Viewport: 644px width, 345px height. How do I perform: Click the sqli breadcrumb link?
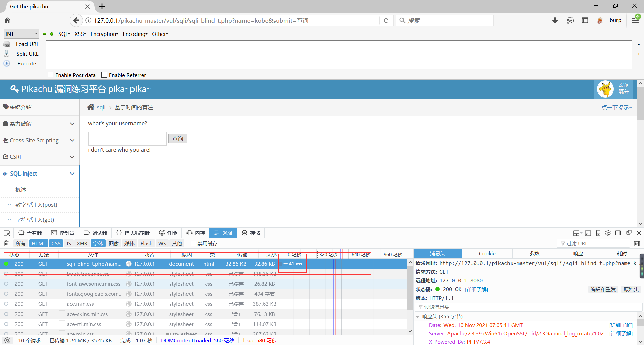(101, 107)
